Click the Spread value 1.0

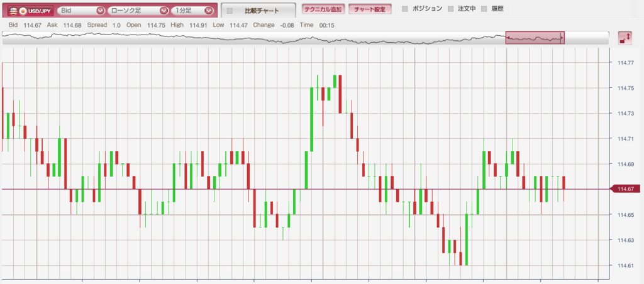[116, 25]
